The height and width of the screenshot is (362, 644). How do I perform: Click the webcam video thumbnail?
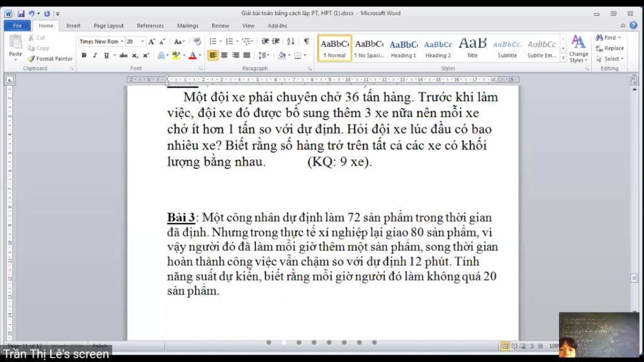[x=599, y=334]
